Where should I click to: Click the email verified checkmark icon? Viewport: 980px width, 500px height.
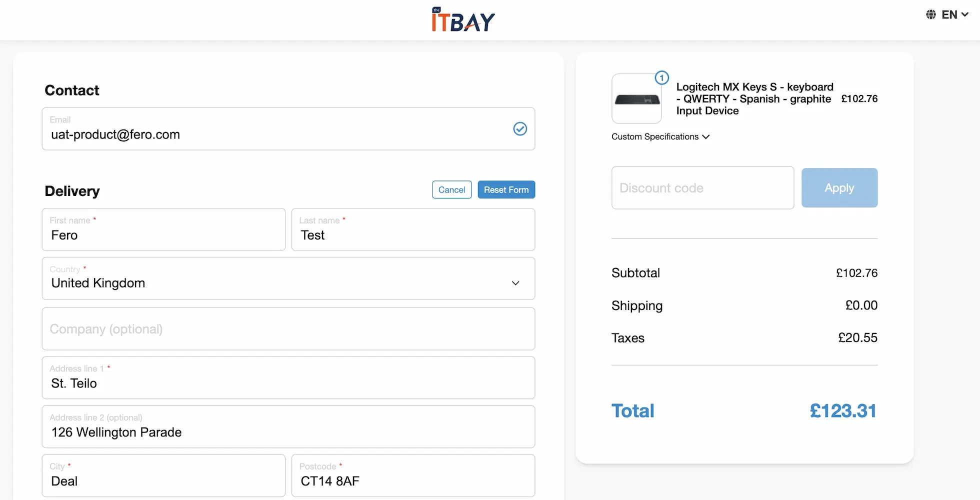click(x=520, y=129)
